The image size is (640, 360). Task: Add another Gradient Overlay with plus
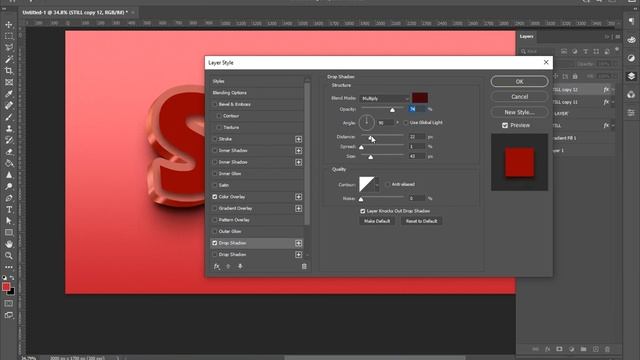pyautogui.click(x=299, y=208)
